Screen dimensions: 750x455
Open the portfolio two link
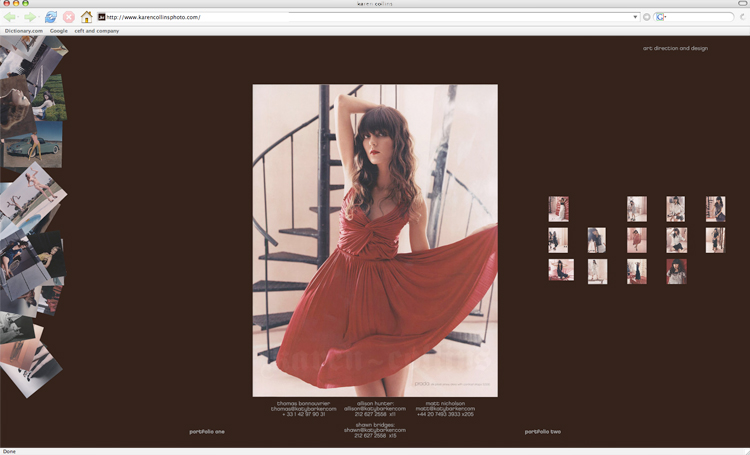point(543,432)
